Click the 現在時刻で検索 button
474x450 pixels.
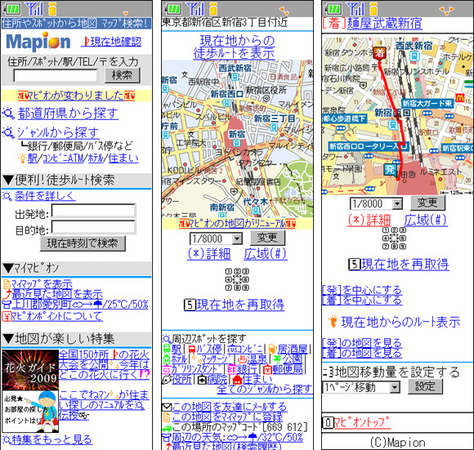[x=82, y=243]
